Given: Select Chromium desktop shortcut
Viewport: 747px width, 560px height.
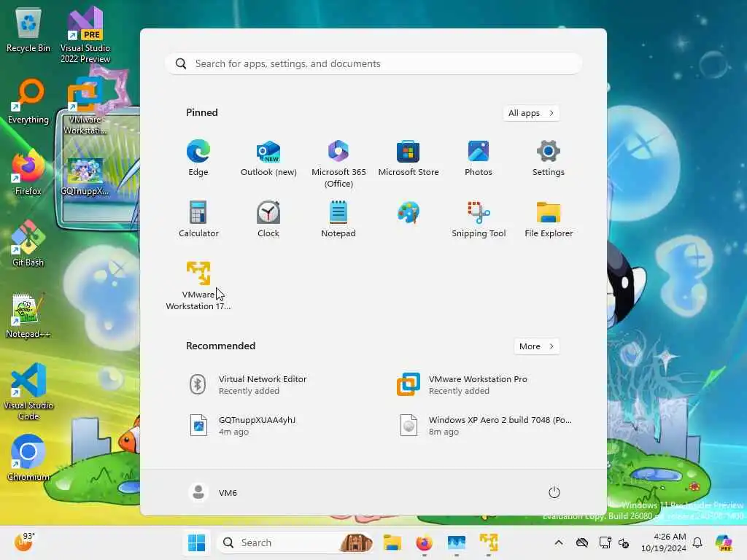Looking at the screenshot, I should [28, 458].
